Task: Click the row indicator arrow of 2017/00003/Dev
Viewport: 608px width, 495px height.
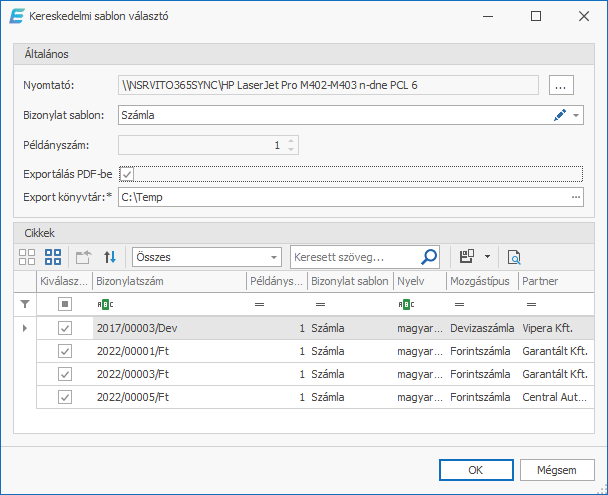Action: tap(25, 328)
